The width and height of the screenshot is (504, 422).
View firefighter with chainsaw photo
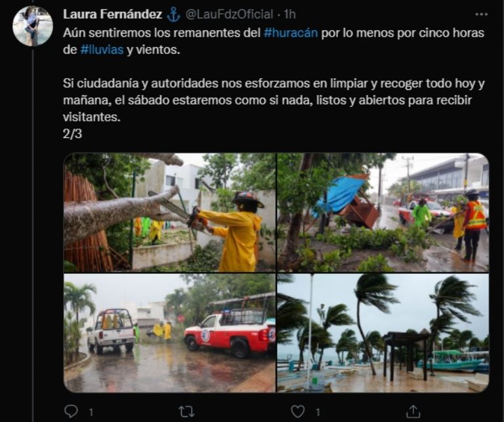point(169,213)
